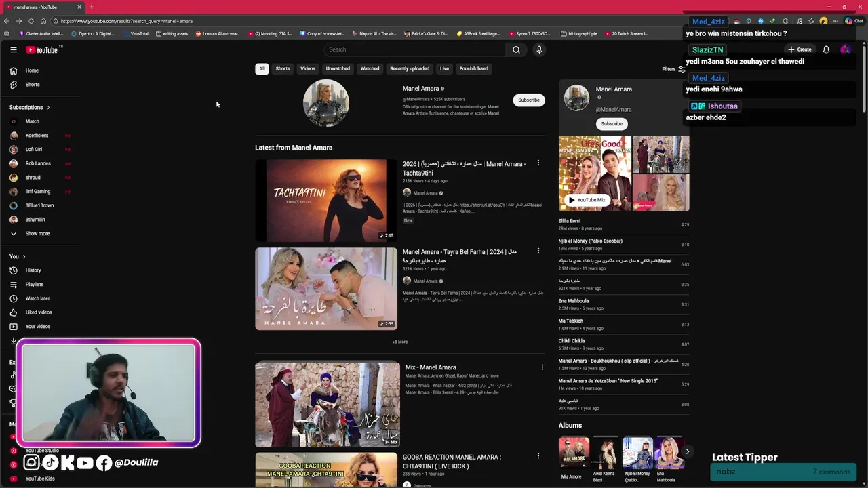The image size is (868, 488).
Task: Play Ena Mahboula in the songs list
Action: click(624, 304)
